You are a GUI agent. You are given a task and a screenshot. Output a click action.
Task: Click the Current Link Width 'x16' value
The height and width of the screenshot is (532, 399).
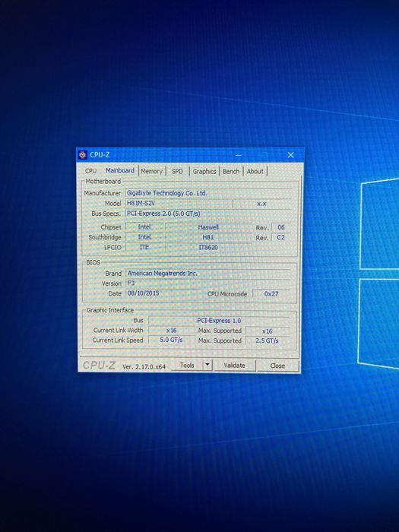click(x=171, y=331)
